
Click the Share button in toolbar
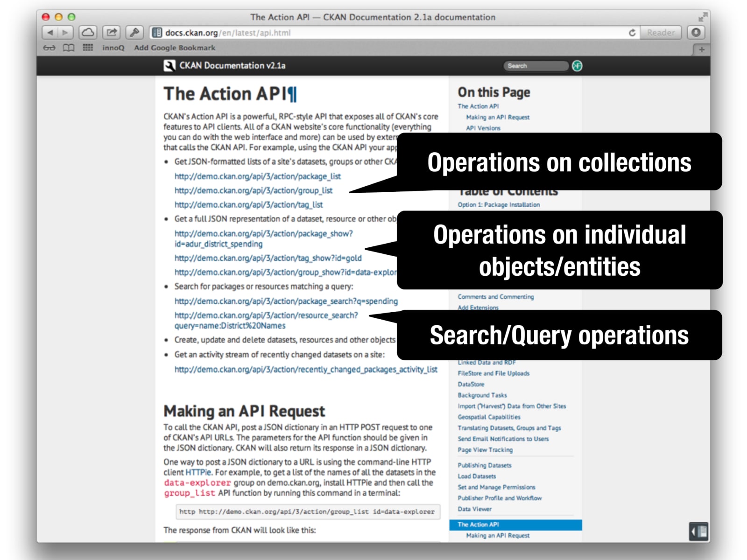(x=111, y=33)
